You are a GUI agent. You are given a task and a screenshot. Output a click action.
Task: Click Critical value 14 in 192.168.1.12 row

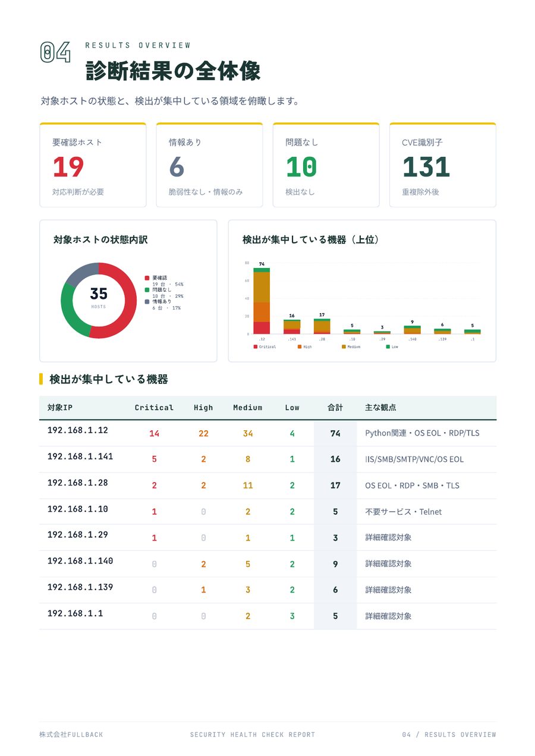[154, 433]
